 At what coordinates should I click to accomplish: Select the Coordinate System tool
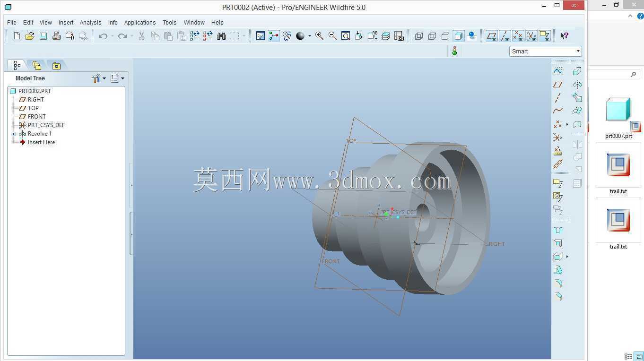coord(558,138)
